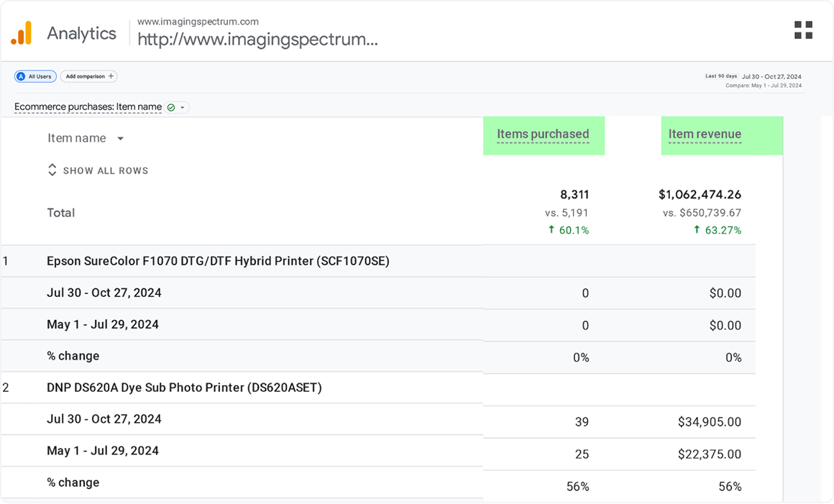Click the plus icon in Add comparison

pyautogui.click(x=111, y=76)
